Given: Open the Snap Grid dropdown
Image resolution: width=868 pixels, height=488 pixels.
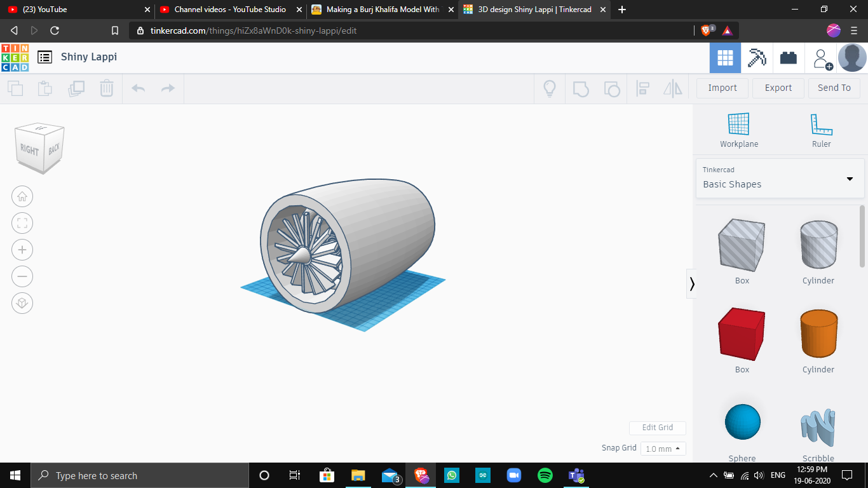Looking at the screenshot, I should click(663, 448).
